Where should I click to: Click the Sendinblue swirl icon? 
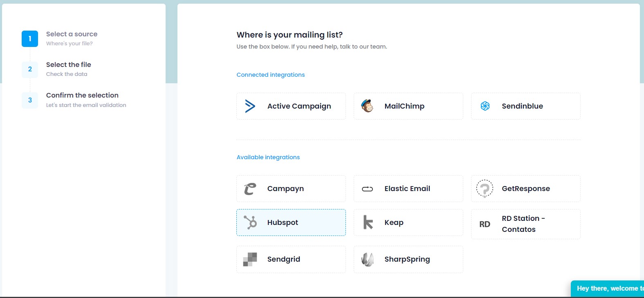pos(485,106)
